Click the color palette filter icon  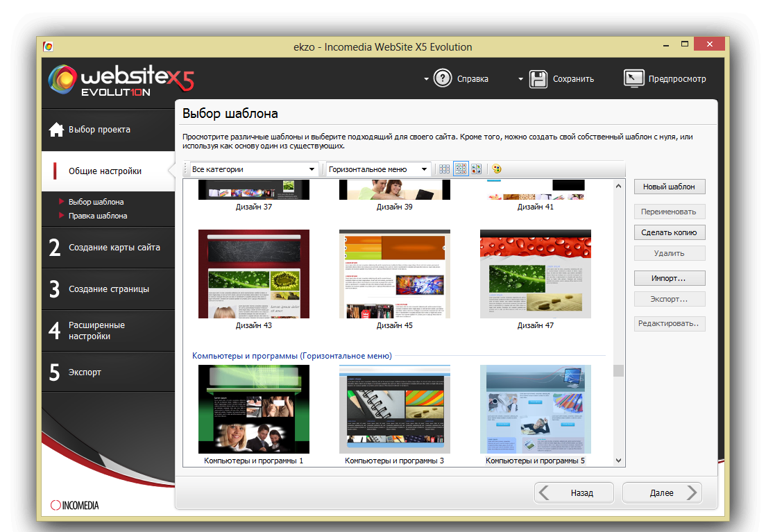click(497, 169)
